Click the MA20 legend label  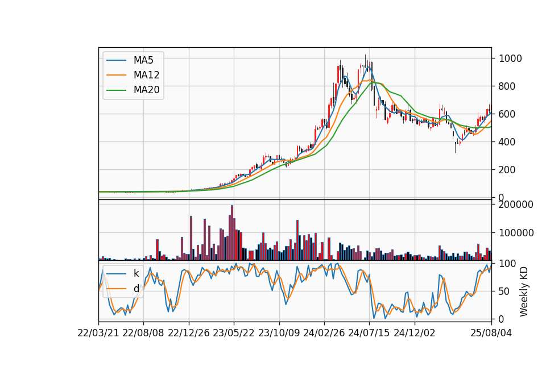146,90
